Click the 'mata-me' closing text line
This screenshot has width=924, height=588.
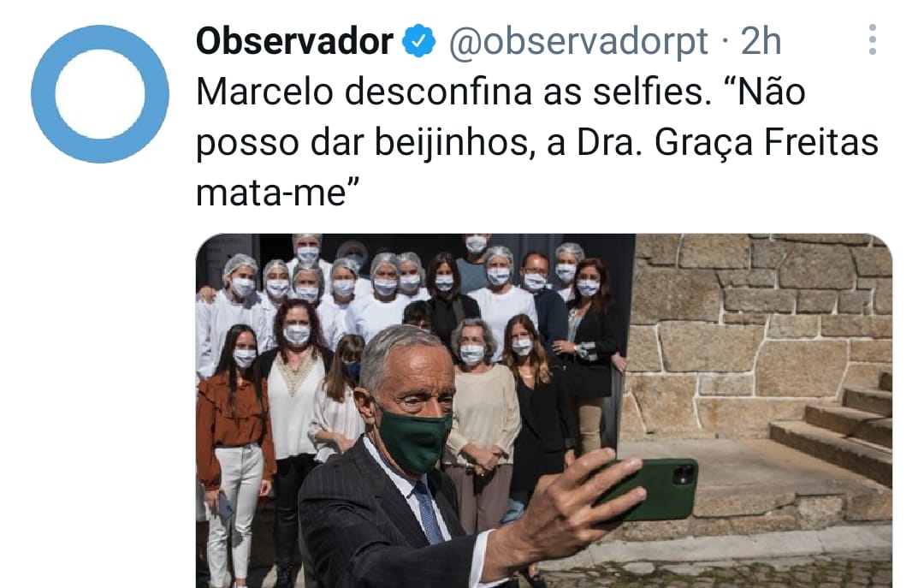pyautogui.click(x=277, y=193)
